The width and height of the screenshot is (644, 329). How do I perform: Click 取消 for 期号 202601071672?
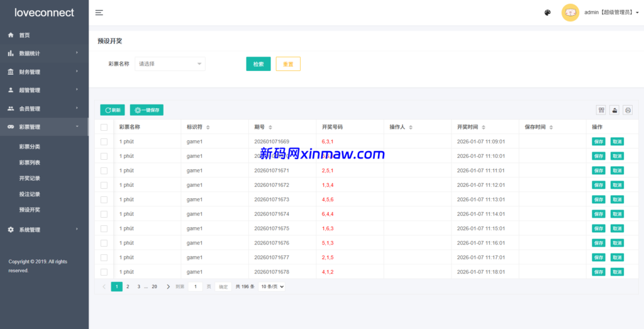tap(617, 185)
